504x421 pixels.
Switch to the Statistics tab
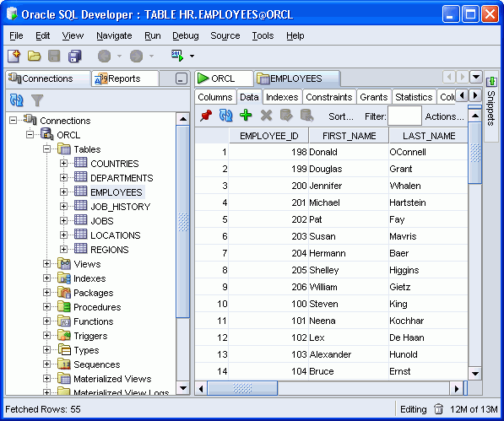(414, 97)
